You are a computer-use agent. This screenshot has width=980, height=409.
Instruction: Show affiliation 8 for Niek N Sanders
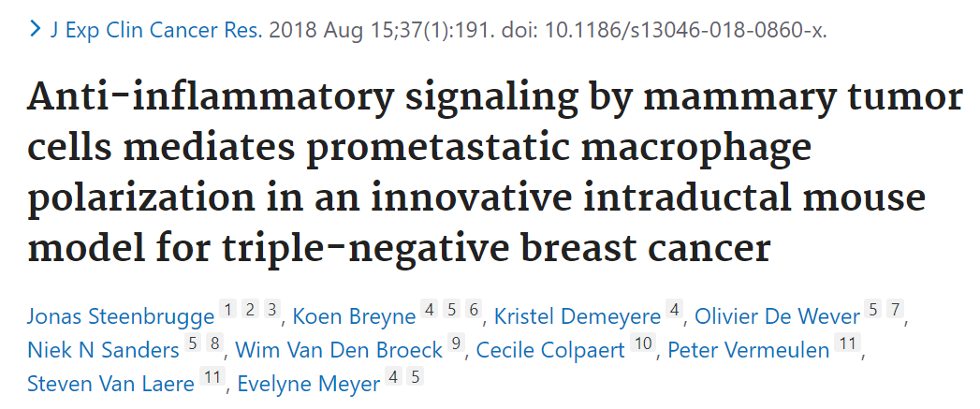215,344
